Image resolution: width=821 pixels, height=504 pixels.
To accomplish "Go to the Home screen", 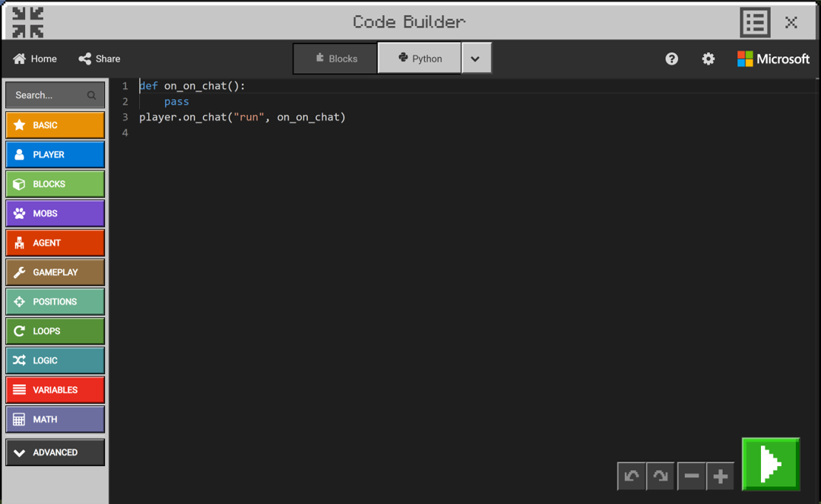I will pyautogui.click(x=34, y=59).
